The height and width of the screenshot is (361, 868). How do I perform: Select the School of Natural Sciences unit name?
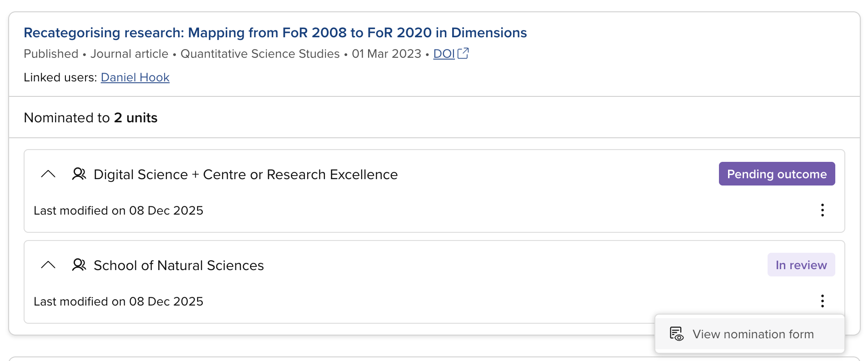(179, 266)
